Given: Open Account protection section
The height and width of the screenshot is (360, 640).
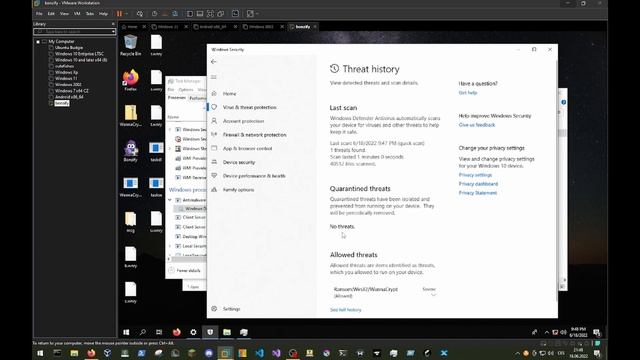Looking at the screenshot, I should point(243,121).
